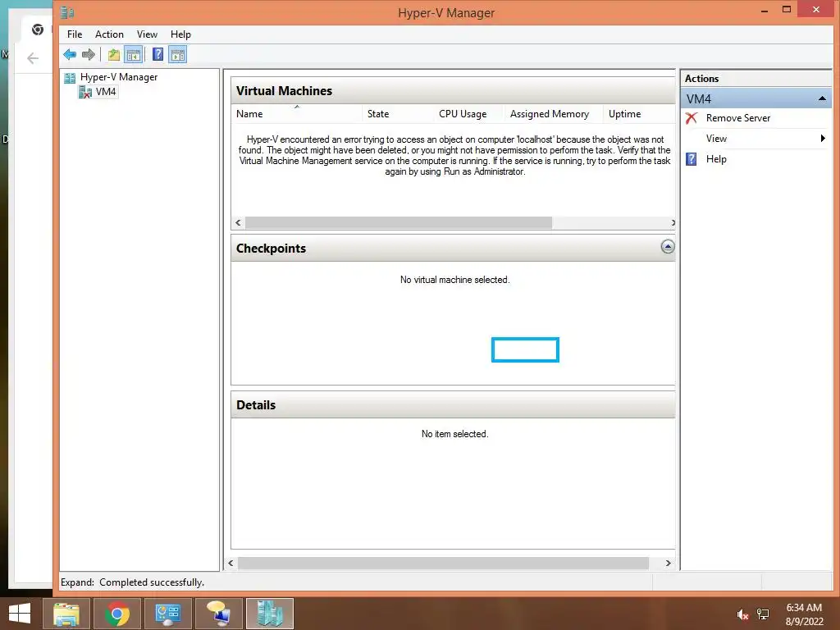
Task: Open File Explorer from the taskbar
Action: click(x=66, y=614)
